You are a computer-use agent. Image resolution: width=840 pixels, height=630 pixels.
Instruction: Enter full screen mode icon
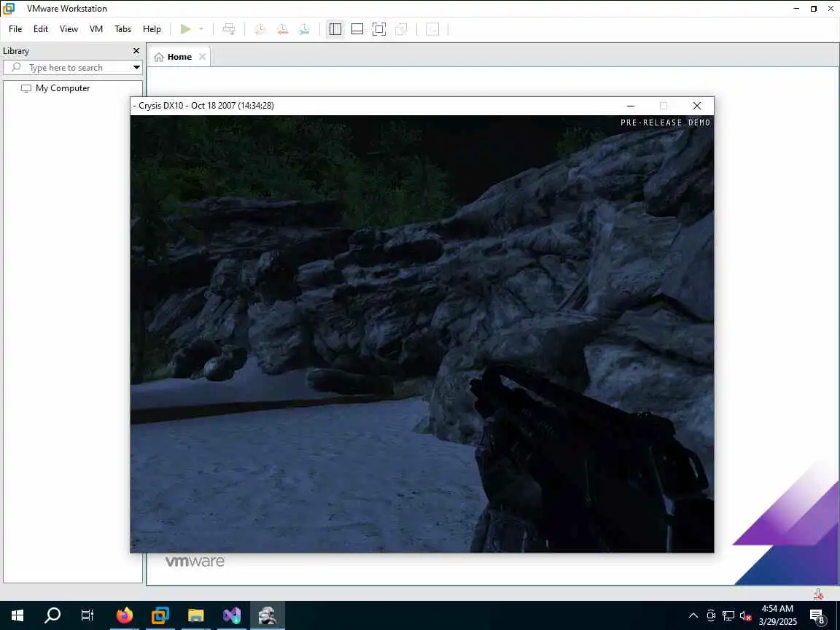[x=378, y=29]
